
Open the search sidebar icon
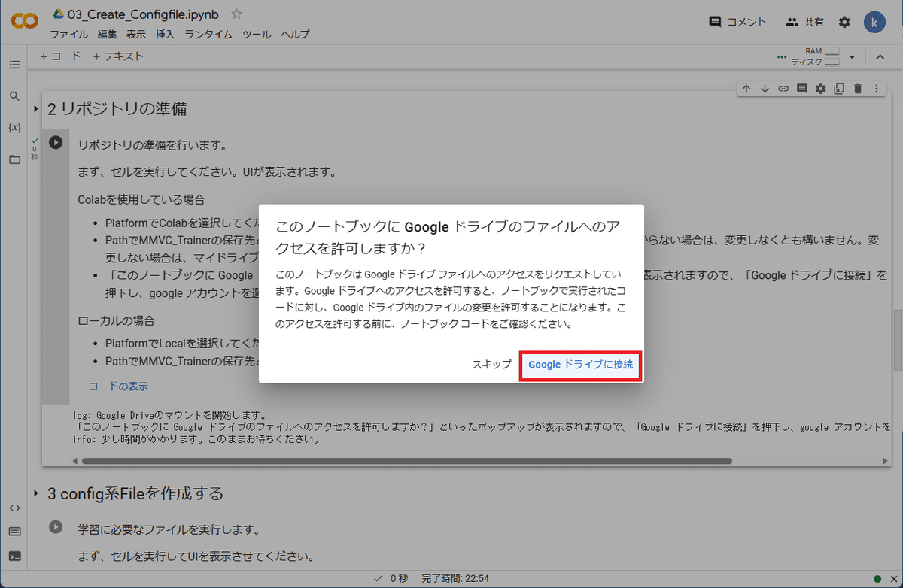coord(14,96)
